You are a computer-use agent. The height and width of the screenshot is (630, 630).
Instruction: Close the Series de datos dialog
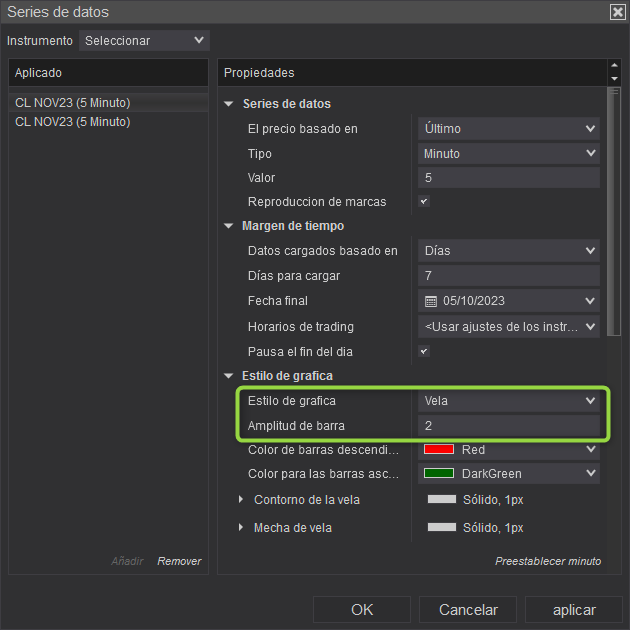point(617,12)
